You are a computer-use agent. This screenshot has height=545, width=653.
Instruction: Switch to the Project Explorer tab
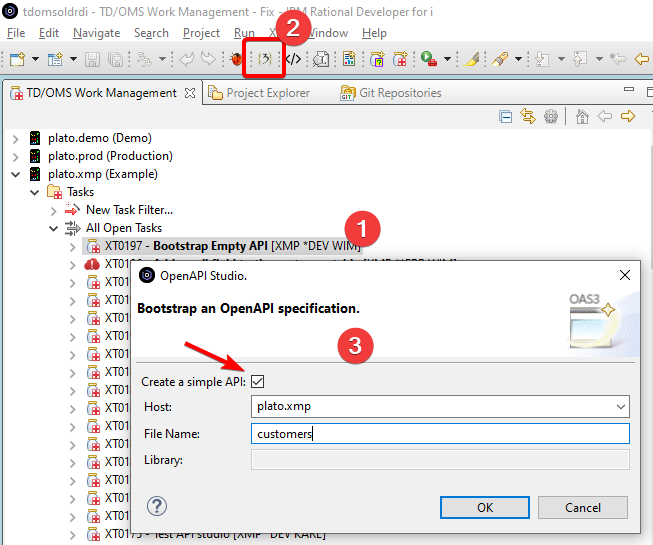(259, 93)
